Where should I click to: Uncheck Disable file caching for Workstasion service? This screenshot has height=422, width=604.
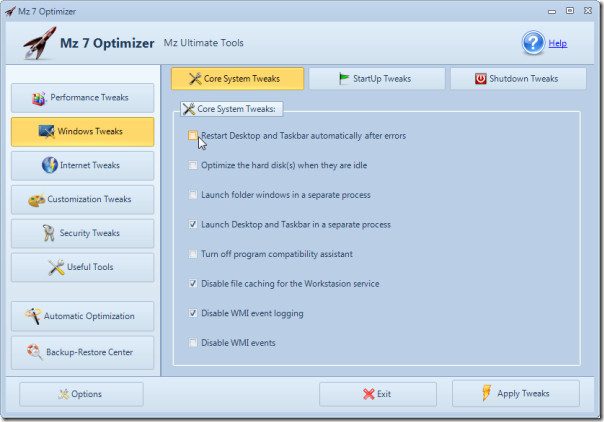193,283
